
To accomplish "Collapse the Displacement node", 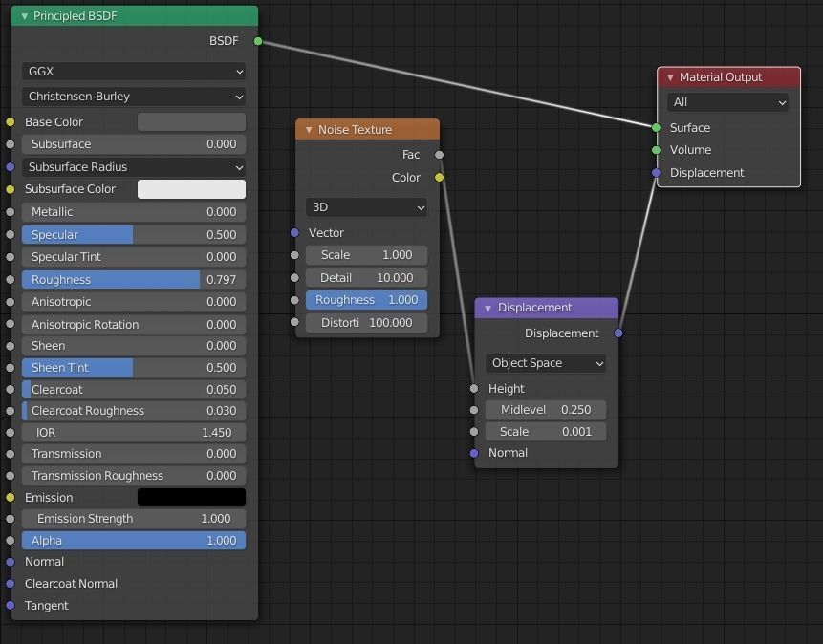I will (487, 308).
